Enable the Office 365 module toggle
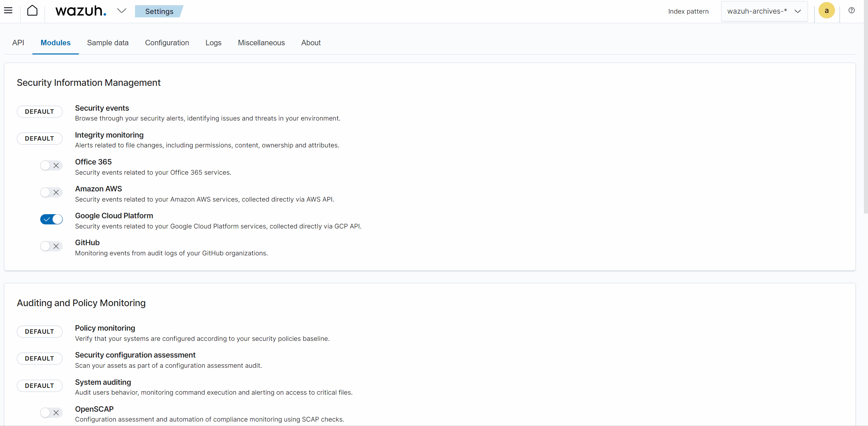Image resolution: width=868 pixels, height=426 pixels. (x=51, y=165)
